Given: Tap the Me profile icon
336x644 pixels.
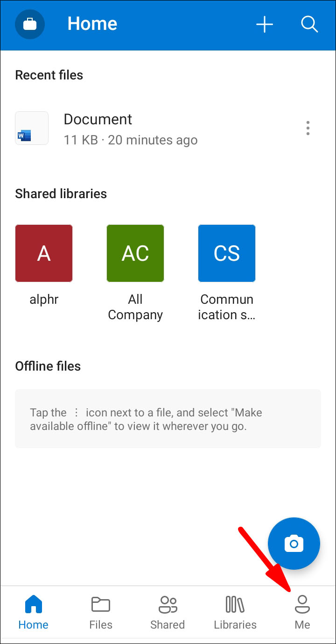Looking at the screenshot, I should click(302, 605).
